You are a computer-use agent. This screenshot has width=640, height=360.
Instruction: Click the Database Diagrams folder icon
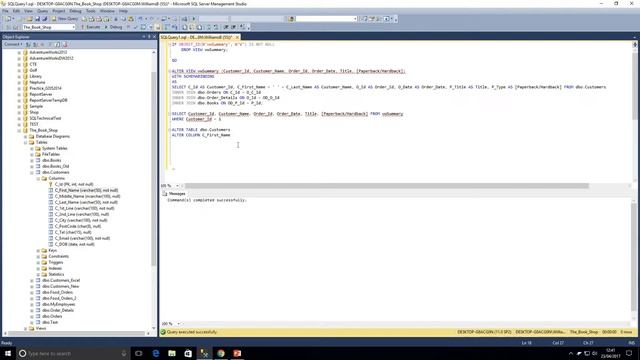pyautogui.click(x=31, y=136)
